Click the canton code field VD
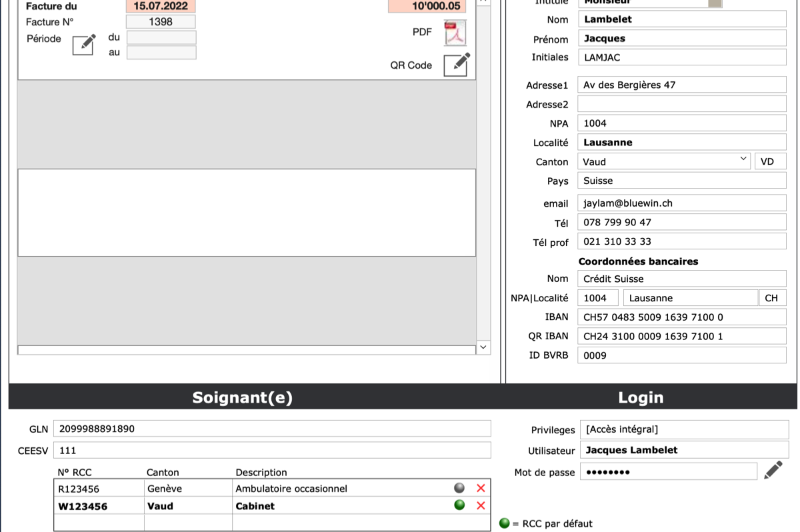The image size is (800, 532). click(771, 161)
